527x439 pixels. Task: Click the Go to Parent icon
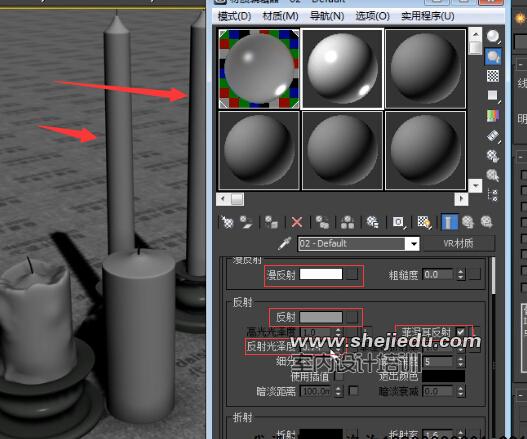tap(468, 223)
